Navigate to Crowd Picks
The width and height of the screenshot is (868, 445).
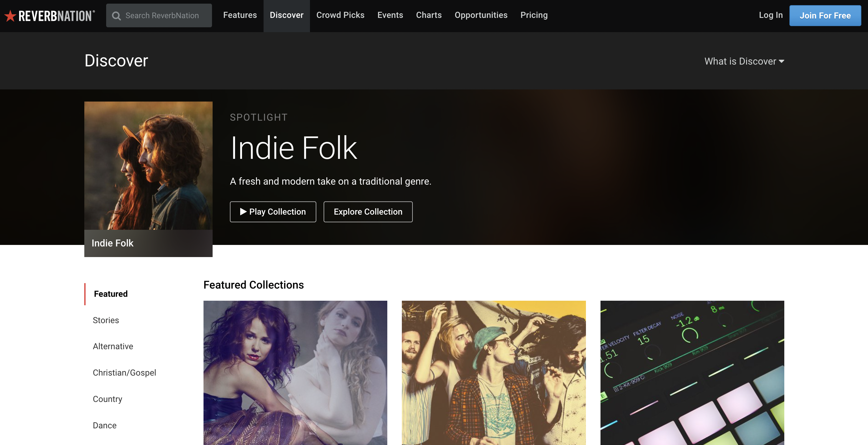pyautogui.click(x=340, y=15)
